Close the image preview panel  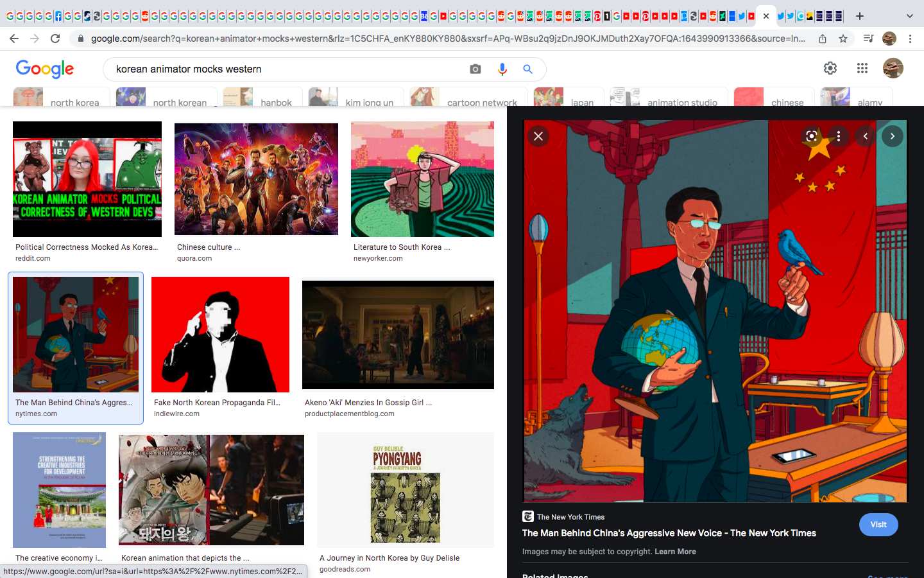point(538,136)
